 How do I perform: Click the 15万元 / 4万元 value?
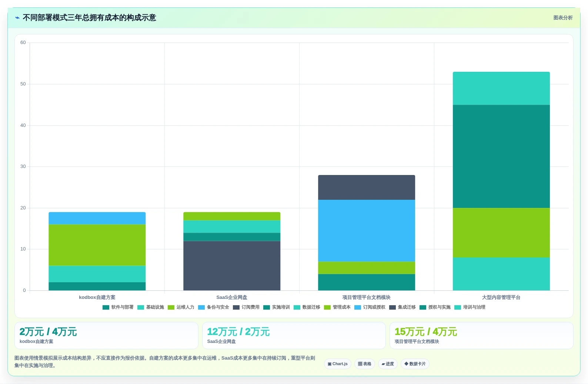click(426, 332)
